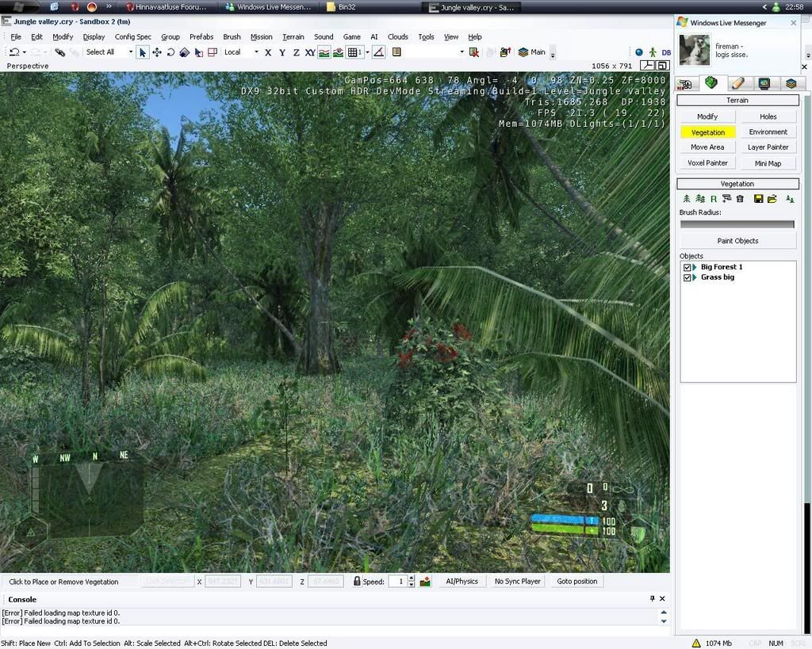Open the empty combo box dropdown arrow

[462, 52]
